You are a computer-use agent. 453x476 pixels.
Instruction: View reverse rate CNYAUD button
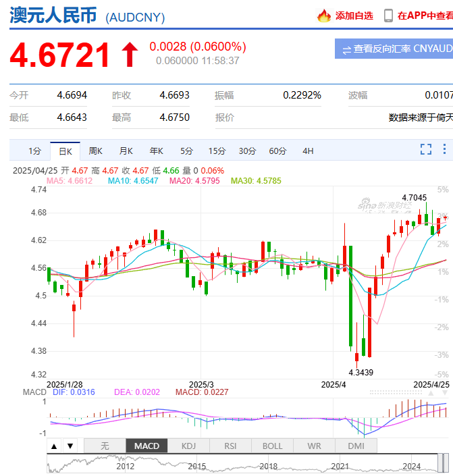click(x=394, y=49)
